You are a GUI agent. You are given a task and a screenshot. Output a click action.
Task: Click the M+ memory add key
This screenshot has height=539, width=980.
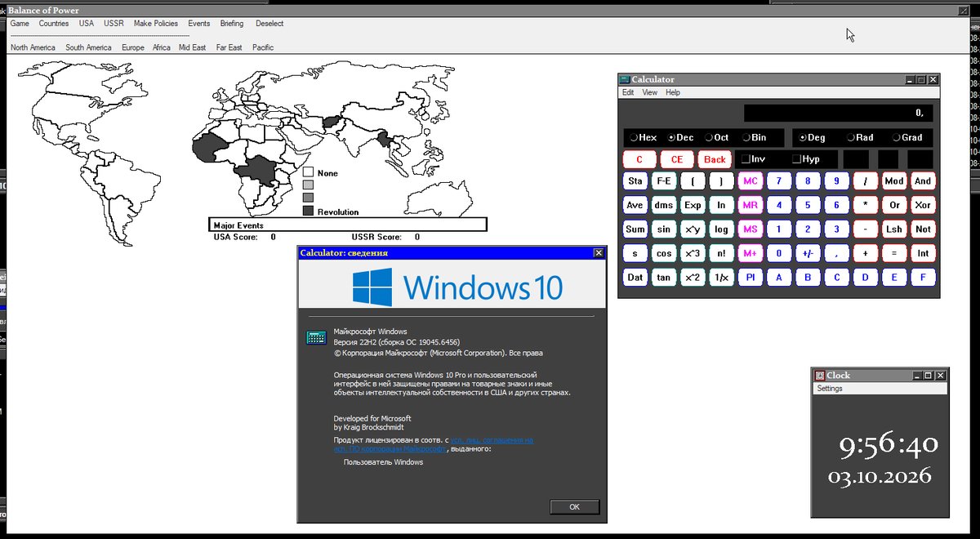click(x=751, y=253)
